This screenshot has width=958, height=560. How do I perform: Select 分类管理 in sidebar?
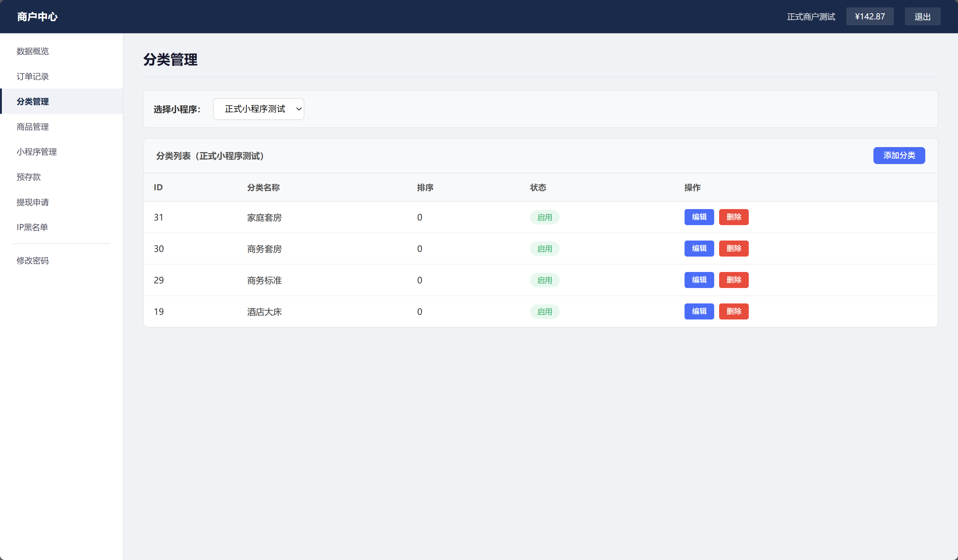pyautogui.click(x=62, y=101)
